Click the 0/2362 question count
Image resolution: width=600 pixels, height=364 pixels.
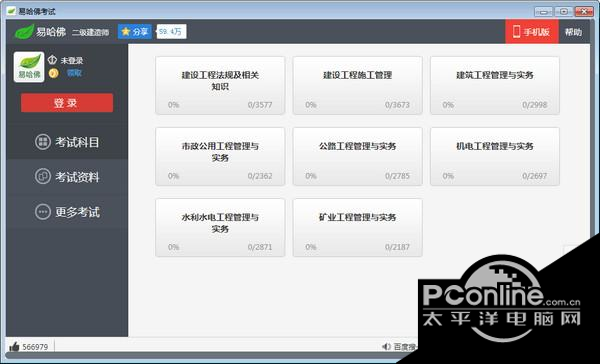tap(260, 176)
